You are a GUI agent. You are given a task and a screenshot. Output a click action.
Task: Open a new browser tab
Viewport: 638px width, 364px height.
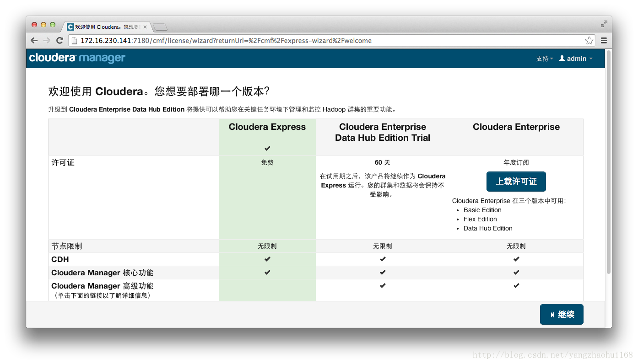tap(160, 27)
